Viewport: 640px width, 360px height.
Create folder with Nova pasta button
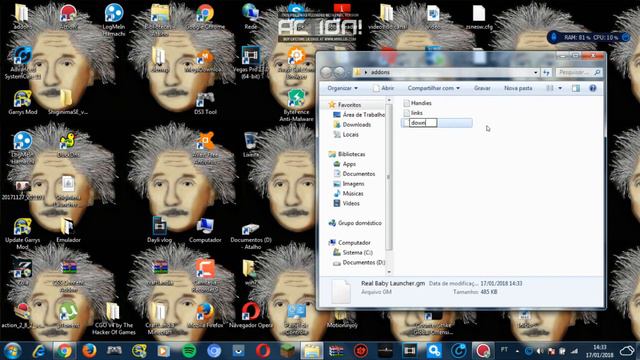[x=518, y=88]
